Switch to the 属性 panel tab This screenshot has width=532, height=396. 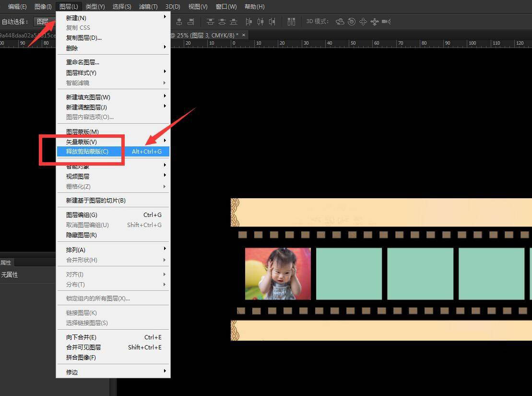(x=6, y=263)
